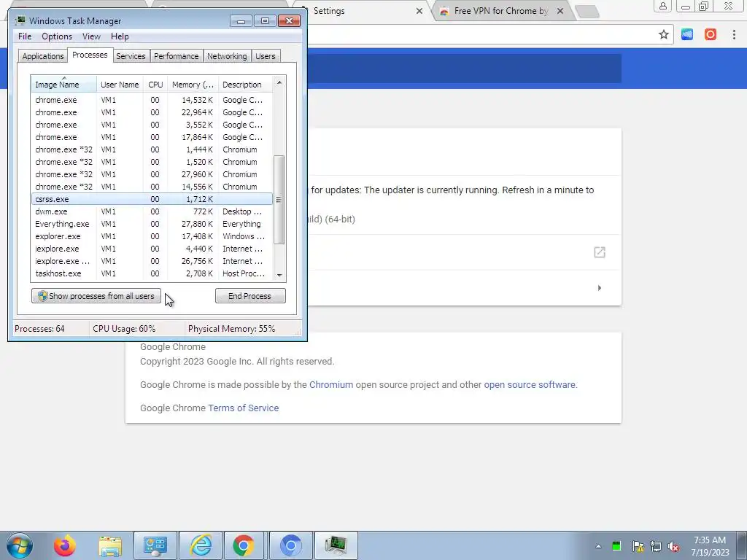
Task: Select iexplore.exe using 4,440 K memory
Action: point(152,249)
